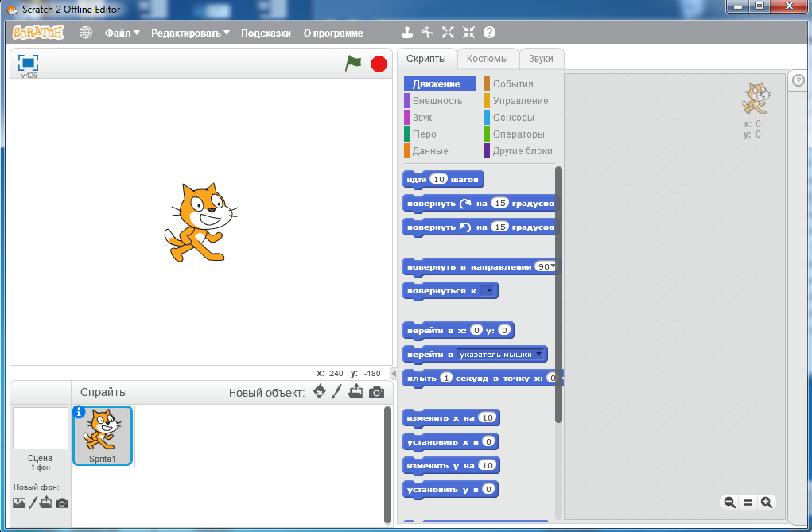Click the Block help question icon

coord(489,33)
